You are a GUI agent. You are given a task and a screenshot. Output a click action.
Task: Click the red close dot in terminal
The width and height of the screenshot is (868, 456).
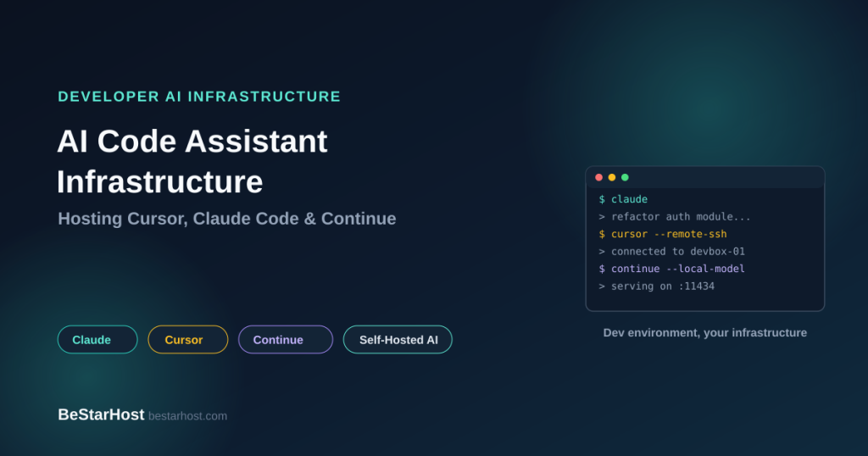click(x=599, y=177)
